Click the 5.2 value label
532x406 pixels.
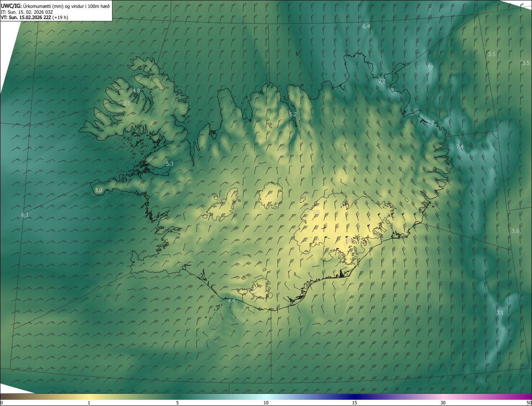pos(293,114)
